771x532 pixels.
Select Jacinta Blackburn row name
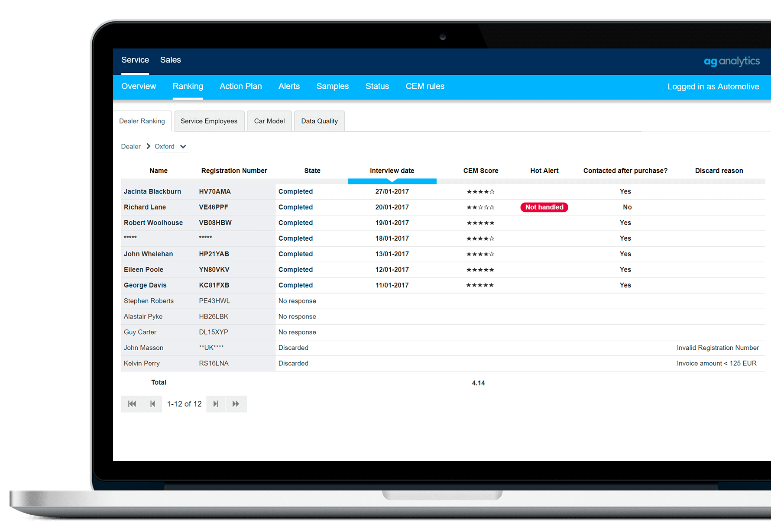pos(152,191)
